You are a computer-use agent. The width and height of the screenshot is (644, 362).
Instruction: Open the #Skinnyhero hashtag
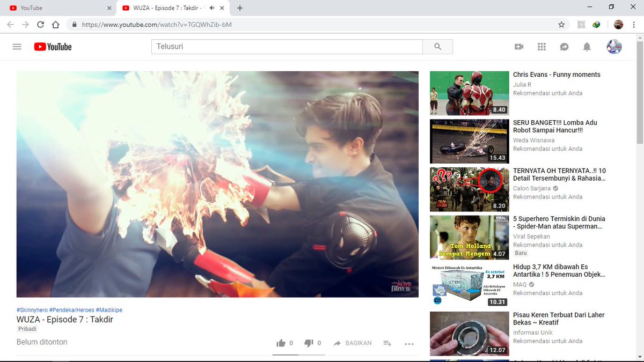point(32,310)
